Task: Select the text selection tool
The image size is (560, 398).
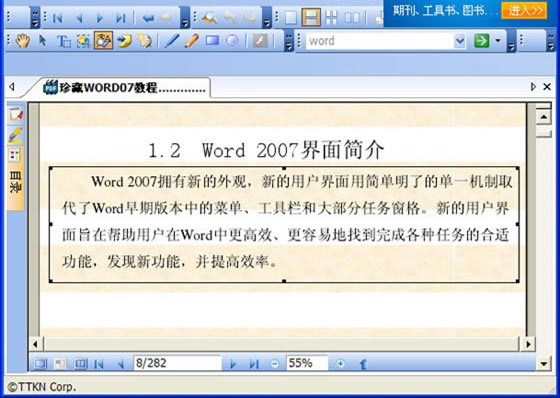Action: point(64,41)
